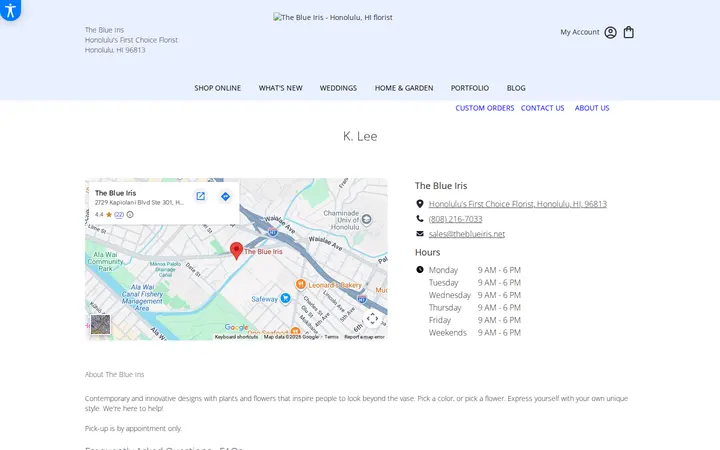Click the red Blue Iris map pin
The height and width of the screenshot is (450, 720).
click(x=236, y=251)
